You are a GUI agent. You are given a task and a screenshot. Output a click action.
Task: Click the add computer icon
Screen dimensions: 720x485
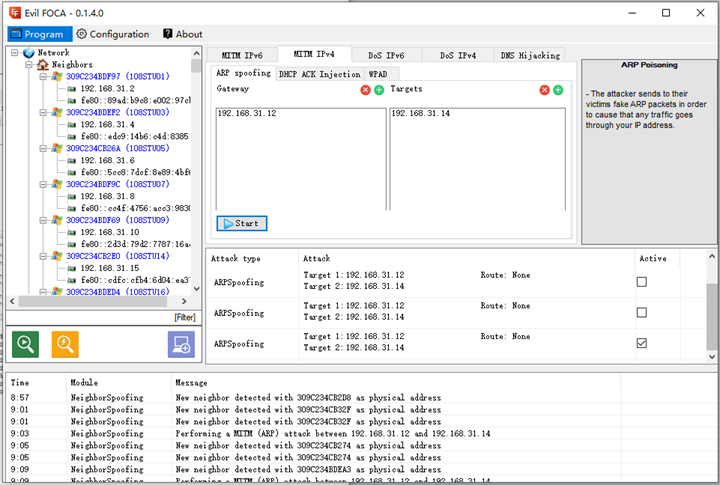(x=181, y=344)
